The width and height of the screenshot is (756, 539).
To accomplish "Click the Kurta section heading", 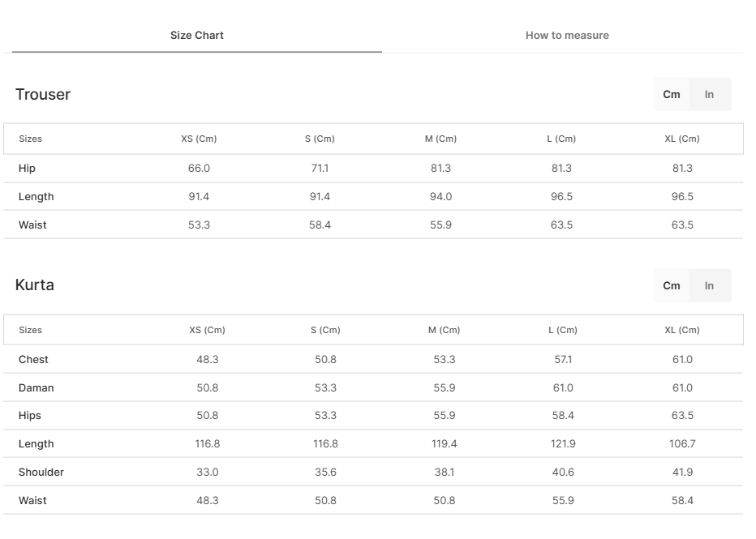I will click(35, 285).
